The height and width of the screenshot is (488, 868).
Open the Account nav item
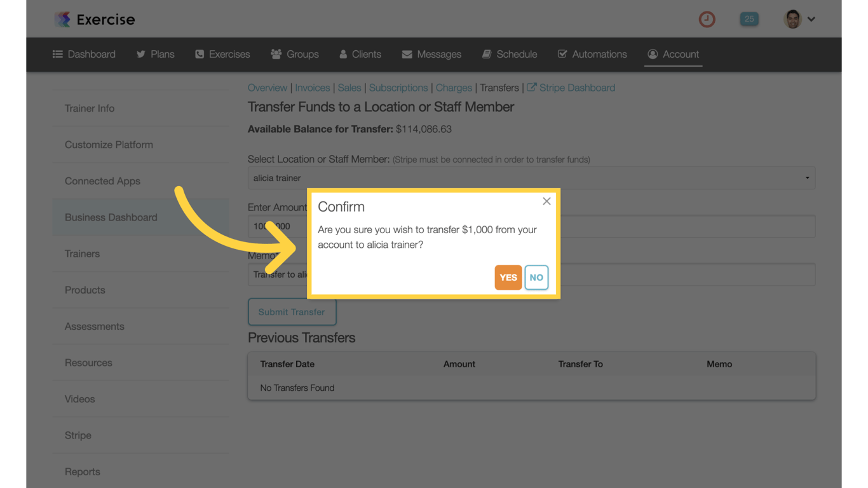point(673,54)
